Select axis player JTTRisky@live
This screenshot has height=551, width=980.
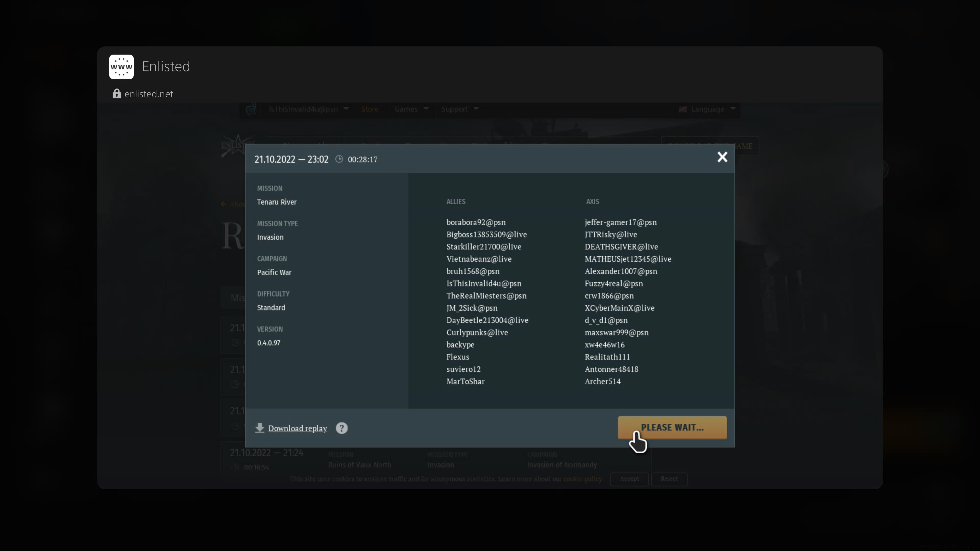click(611, 234)
